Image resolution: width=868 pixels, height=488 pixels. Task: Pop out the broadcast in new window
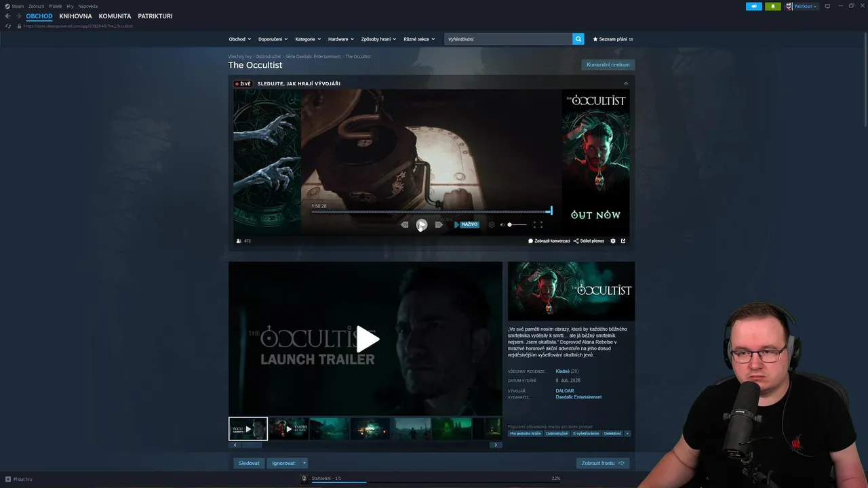[x=623, y=241]
